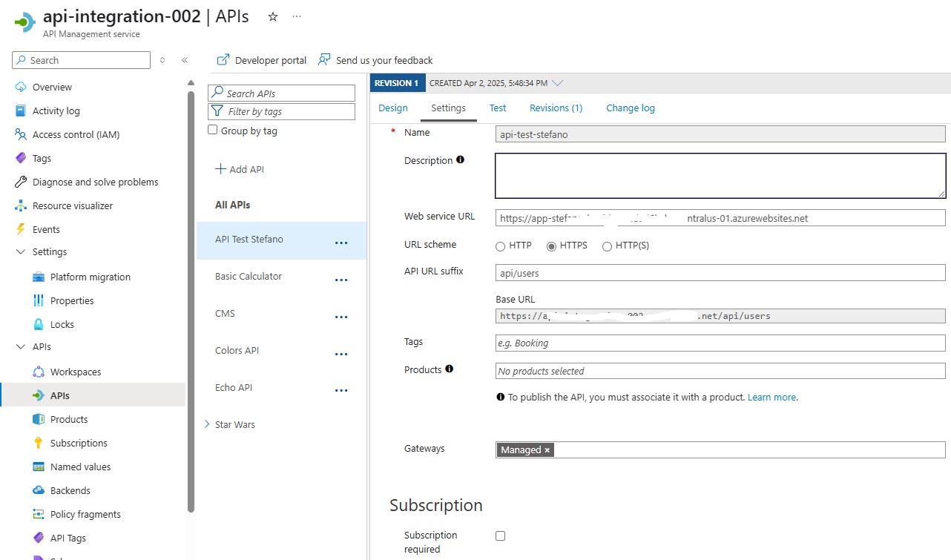Check the Subscription required checkbox
Viewport: 951px width, 560px height.
tap(501, 536)
